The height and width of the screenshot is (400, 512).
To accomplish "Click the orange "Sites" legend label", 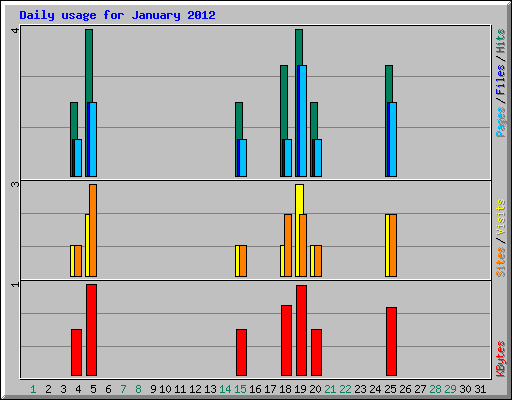I will pos(500,262).
